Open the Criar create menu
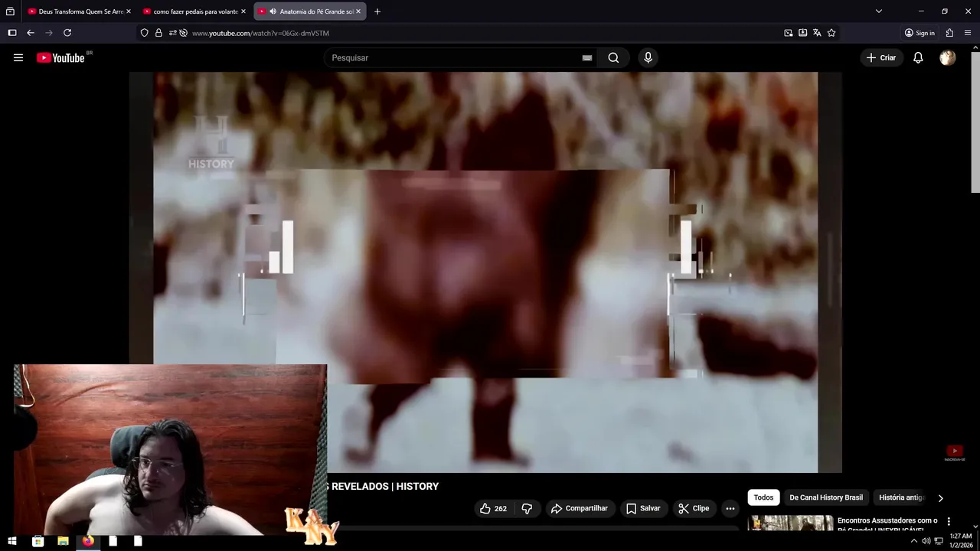The height and width of the screenshot is (551, 980). (x=880, y=57)
